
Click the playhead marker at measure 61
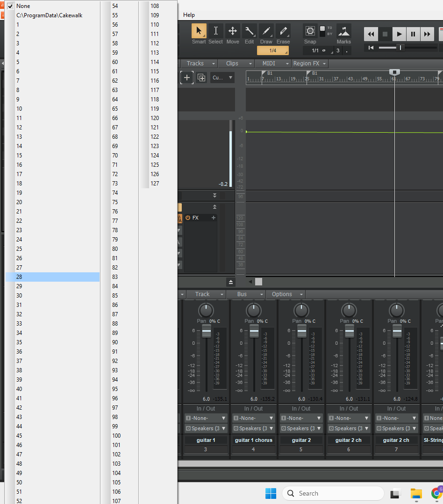394,72
